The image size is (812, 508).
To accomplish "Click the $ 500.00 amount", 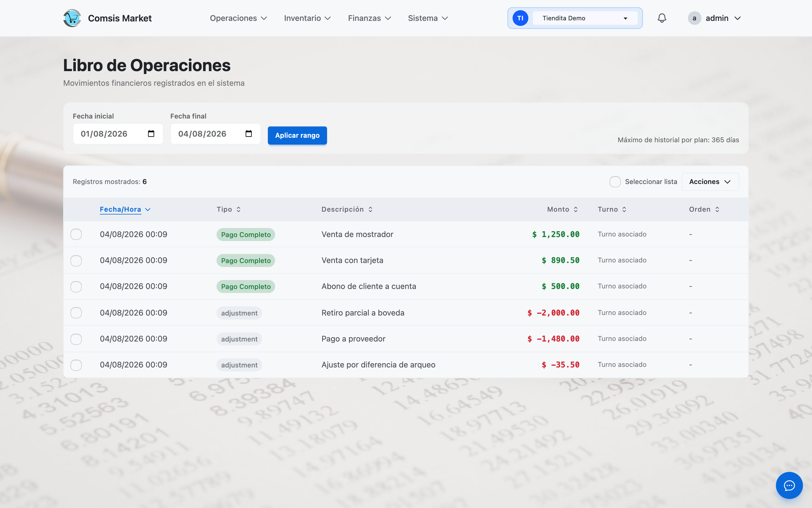I will [560, 286].
